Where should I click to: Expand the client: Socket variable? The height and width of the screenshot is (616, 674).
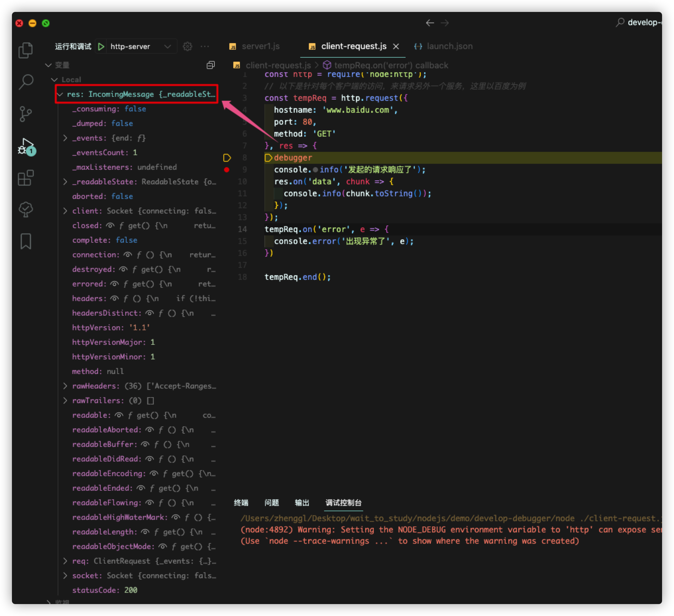pyautogui.click(x=65, y=211)
